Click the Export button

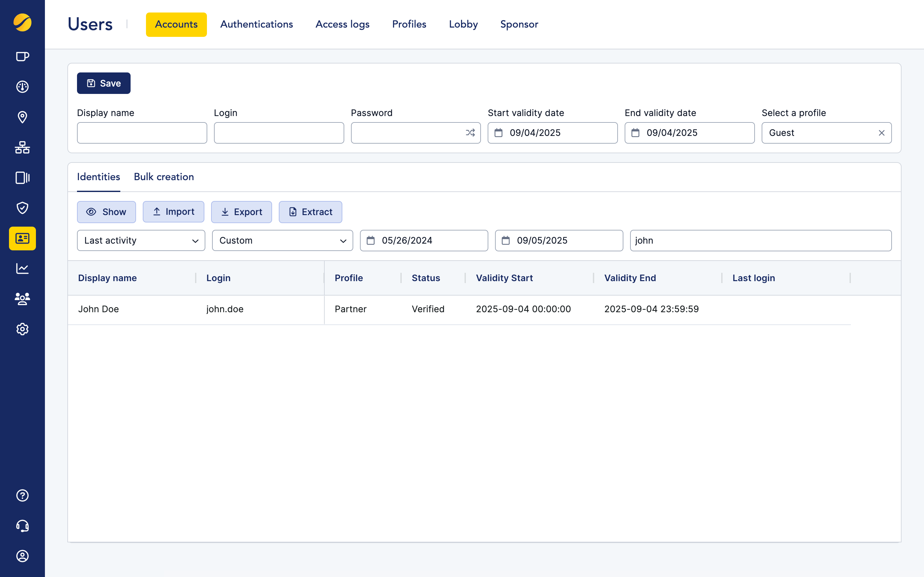241,212
